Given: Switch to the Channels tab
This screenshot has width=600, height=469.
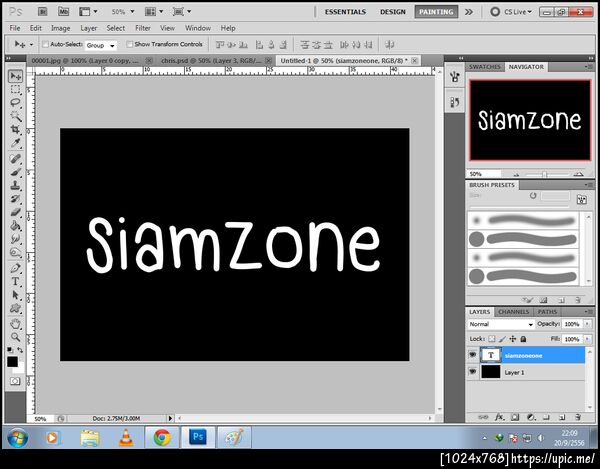Looking at the screenshot, I should tap(514, 312).
